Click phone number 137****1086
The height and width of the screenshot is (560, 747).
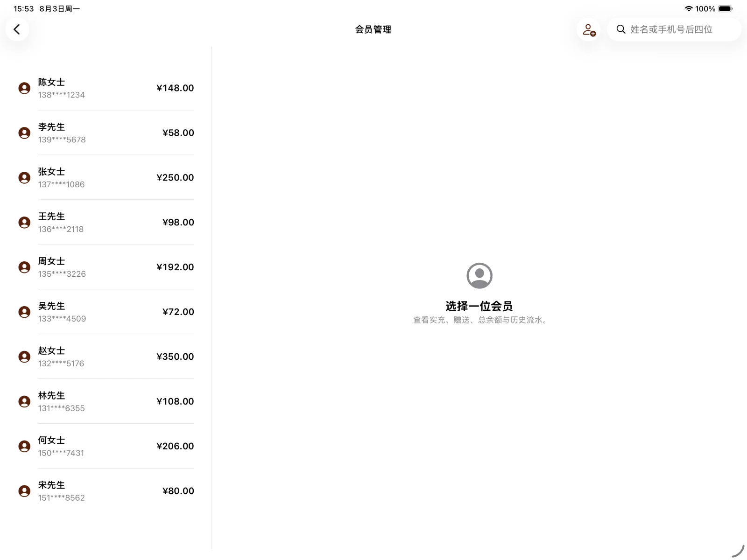click(x=62, y=185)
